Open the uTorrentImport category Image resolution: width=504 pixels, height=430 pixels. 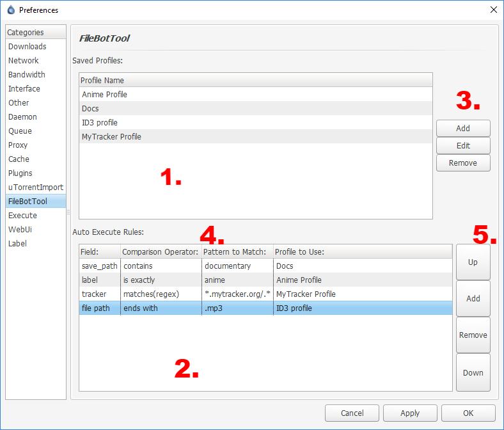36,187
